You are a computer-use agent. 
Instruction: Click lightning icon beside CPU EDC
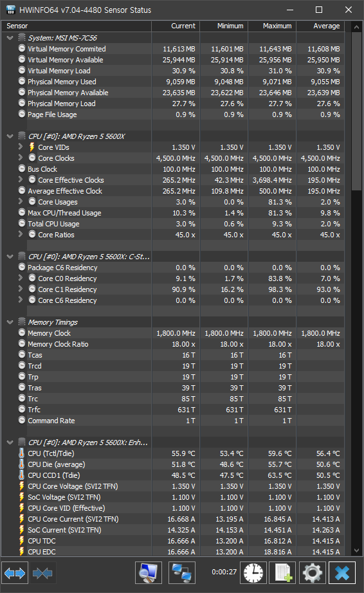22,552
